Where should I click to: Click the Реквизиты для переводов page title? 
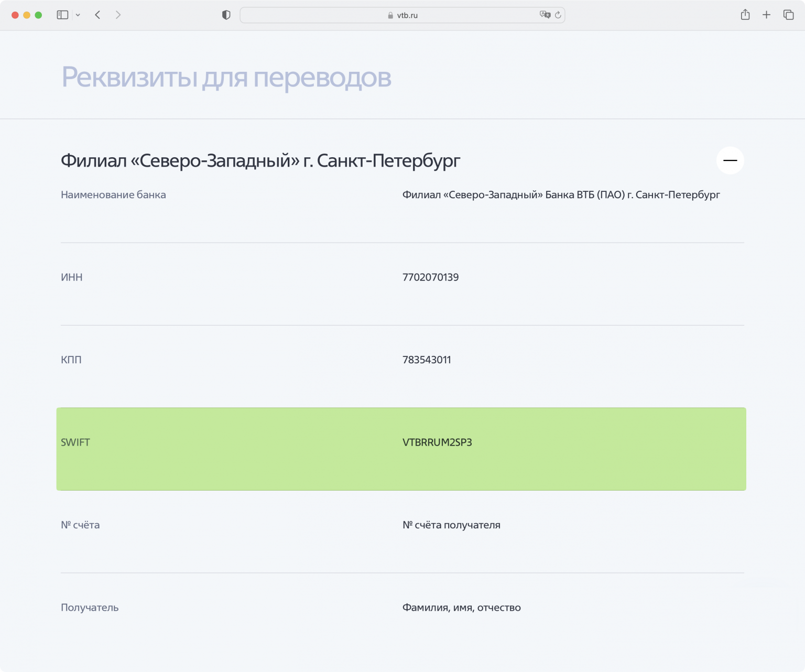(226, 78)
